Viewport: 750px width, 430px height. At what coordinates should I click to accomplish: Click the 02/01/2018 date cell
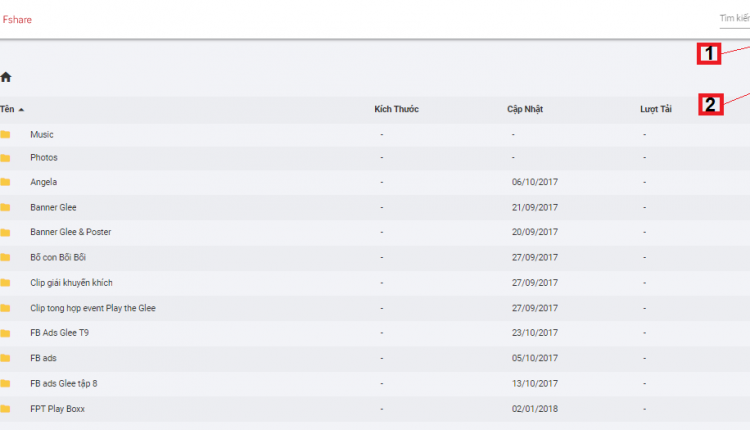coord(535,408)
